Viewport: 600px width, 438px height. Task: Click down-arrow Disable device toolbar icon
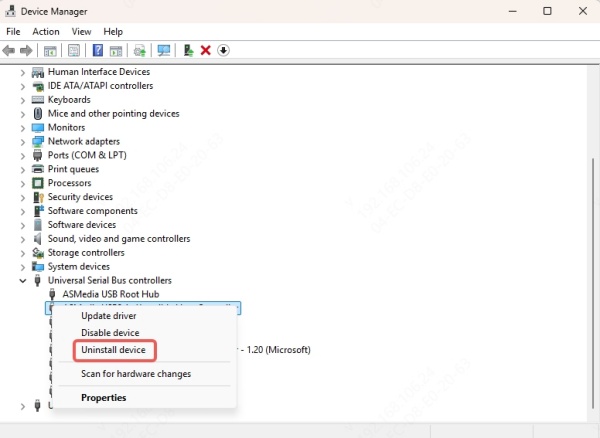pos(223,50)
